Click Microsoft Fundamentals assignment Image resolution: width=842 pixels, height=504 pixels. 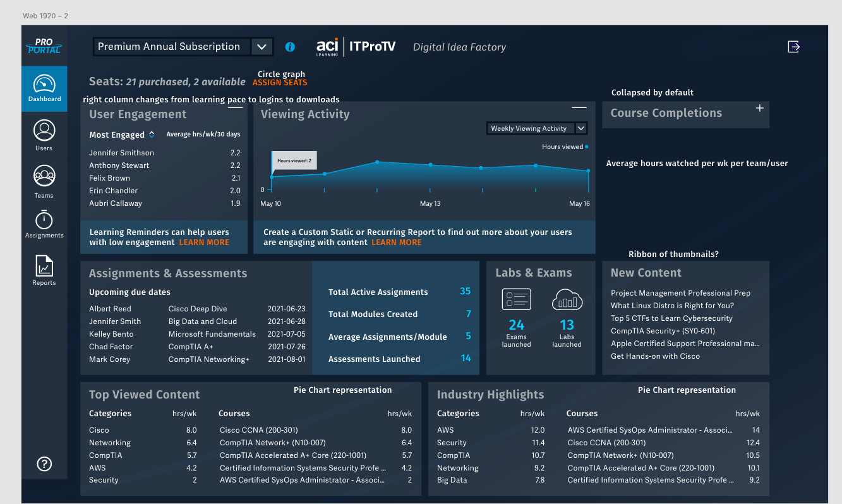(212, 334)
